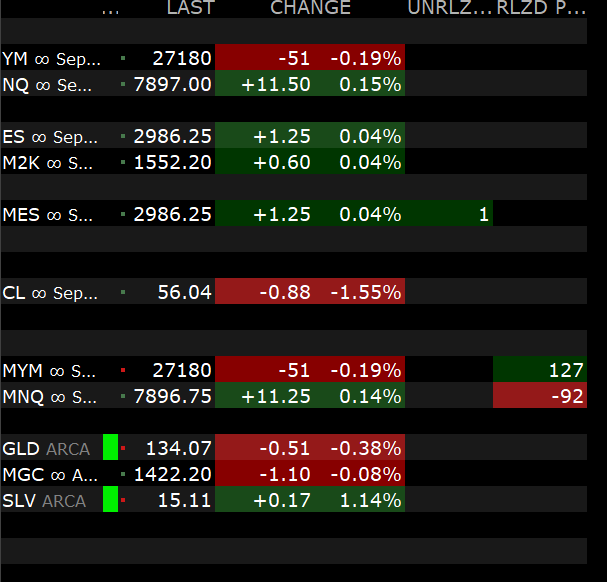Click the red status dot beside MYM
607x582 pixels.
[123, 370]
